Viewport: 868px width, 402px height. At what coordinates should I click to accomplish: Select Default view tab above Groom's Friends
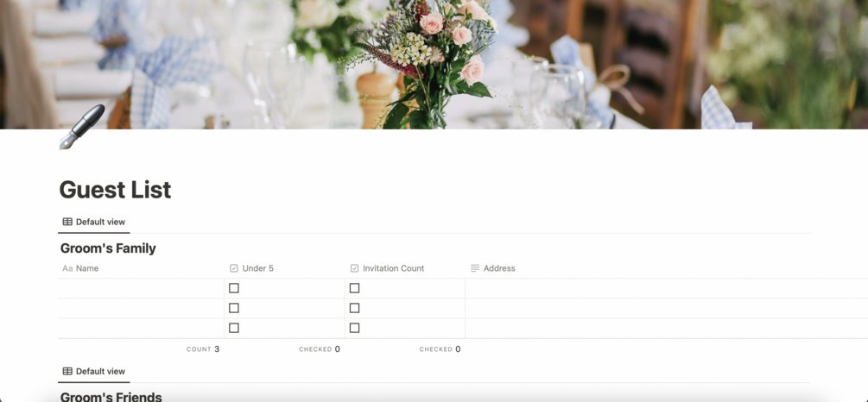(94, 371)
